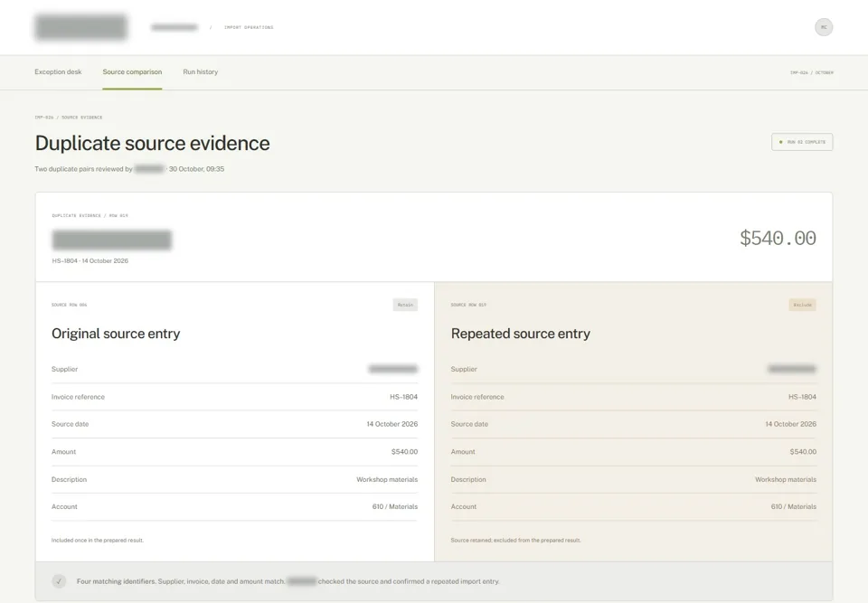Viewport: 868px width, 603px height.
Task: Click the IMP-026 / Source Evidence breadcrumb
Action: [x=69, y=118]
